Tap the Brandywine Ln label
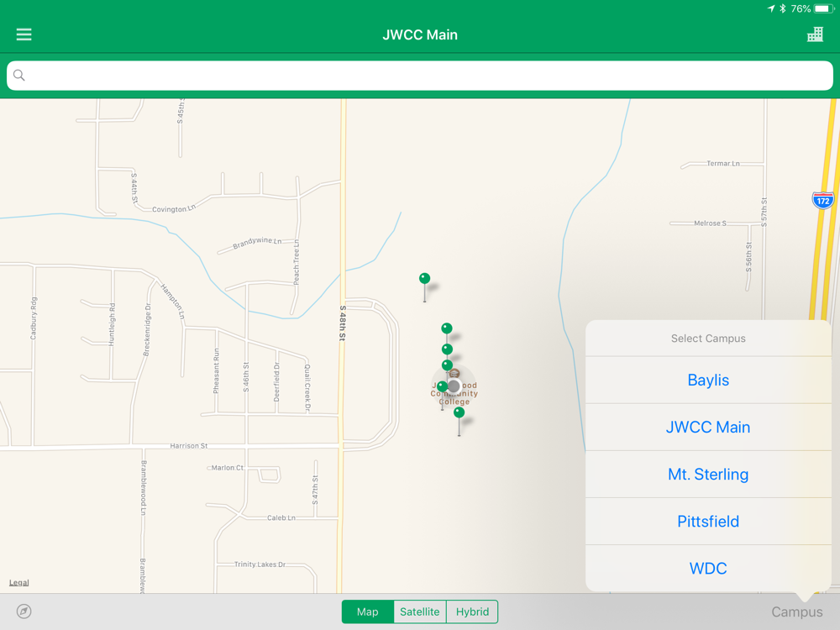This screenshot has height=630, width=840. point(257,243)
